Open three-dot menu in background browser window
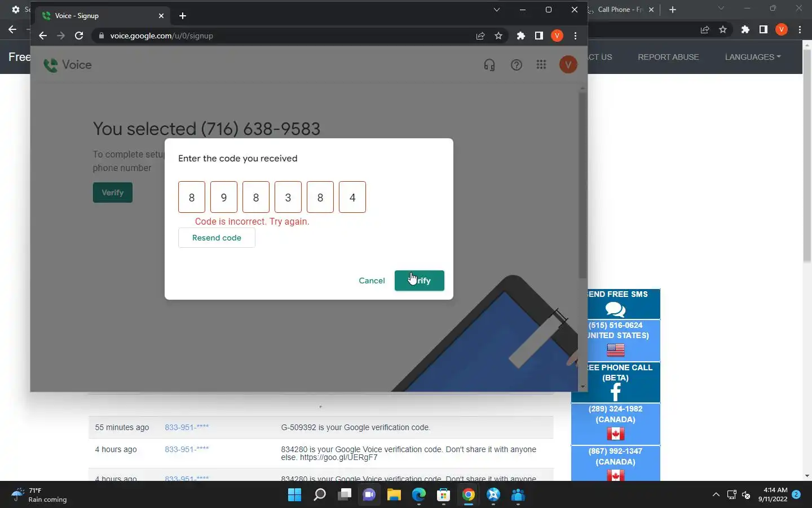 [x=800, y=29]
